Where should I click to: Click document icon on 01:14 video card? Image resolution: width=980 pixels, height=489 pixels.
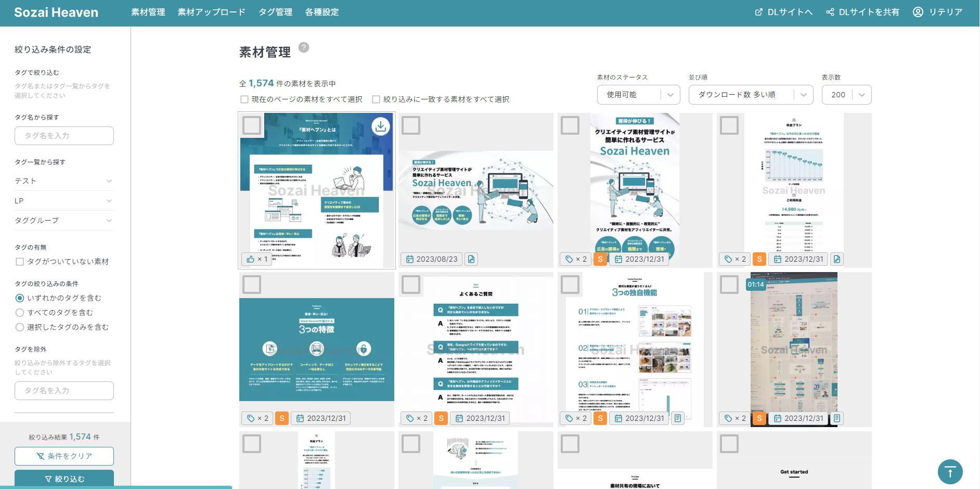click(836, 418)
